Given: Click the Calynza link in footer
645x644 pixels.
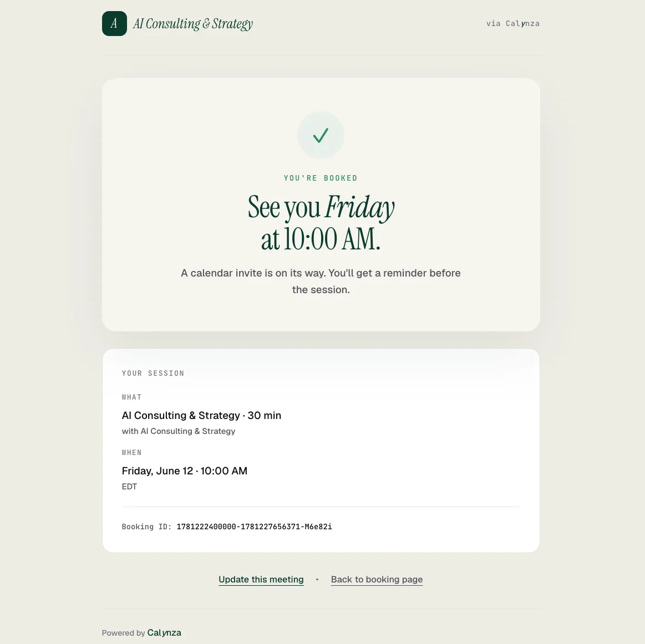Looking at the screenshot, I should [164, 632].
